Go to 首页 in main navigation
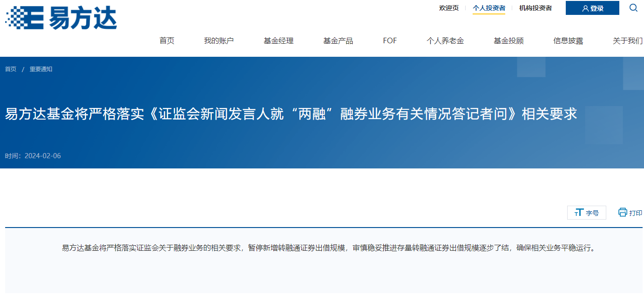 [x=167, y=41]
